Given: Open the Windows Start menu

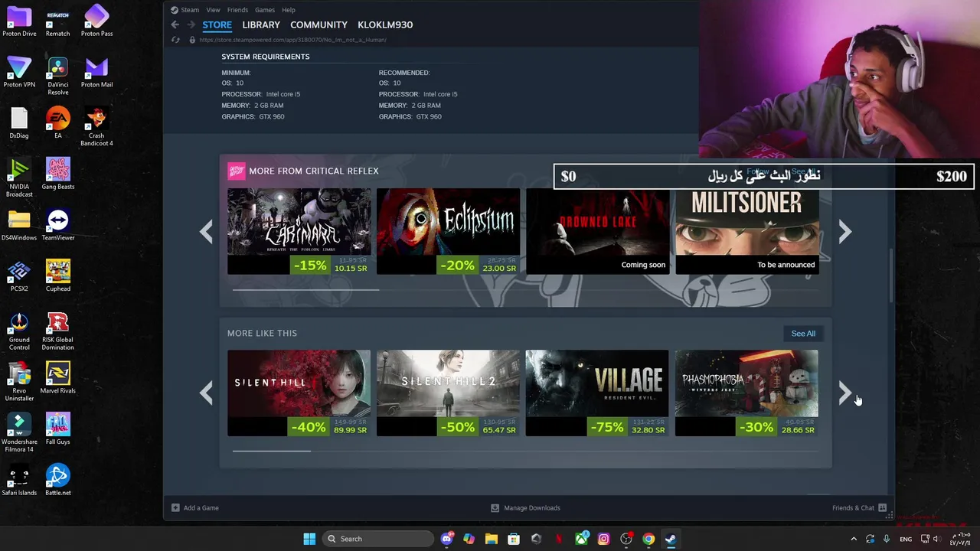Looking at the screenshot, I should pyautogui.click(x=309, y=539).
